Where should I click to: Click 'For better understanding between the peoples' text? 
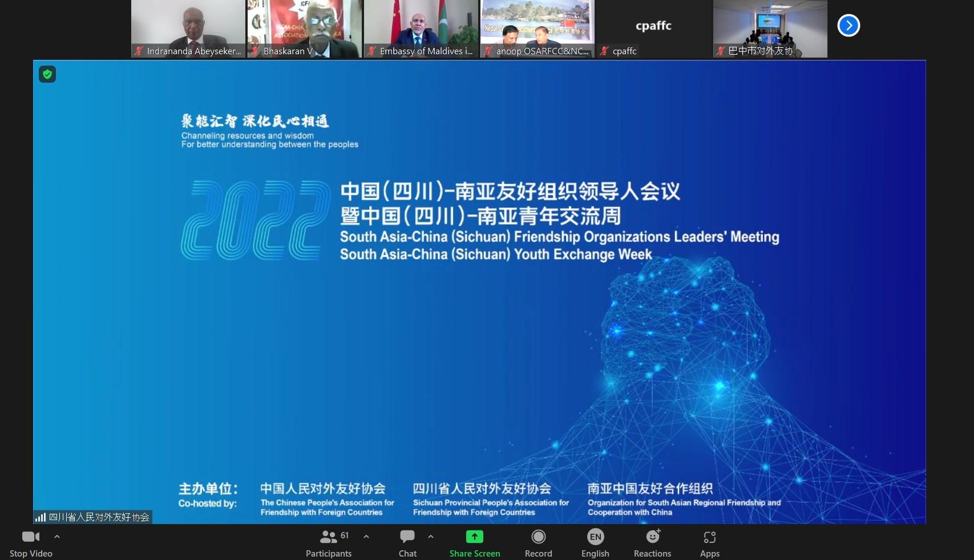point(270,145)
